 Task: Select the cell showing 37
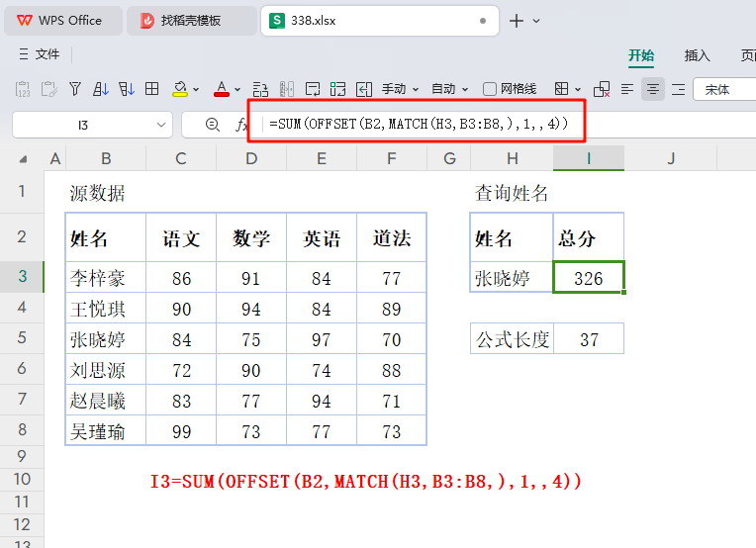[x=589, y=339]
